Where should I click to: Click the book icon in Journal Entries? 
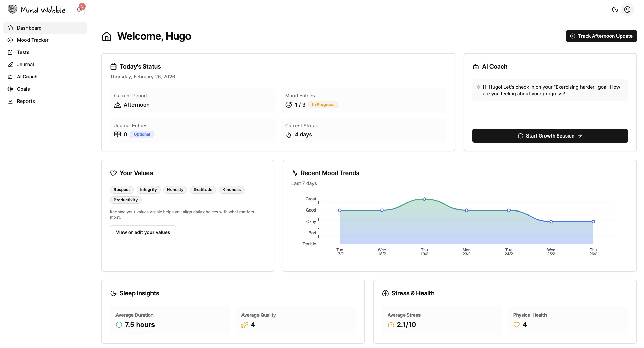pyautogui.click(x=118, y=134)
